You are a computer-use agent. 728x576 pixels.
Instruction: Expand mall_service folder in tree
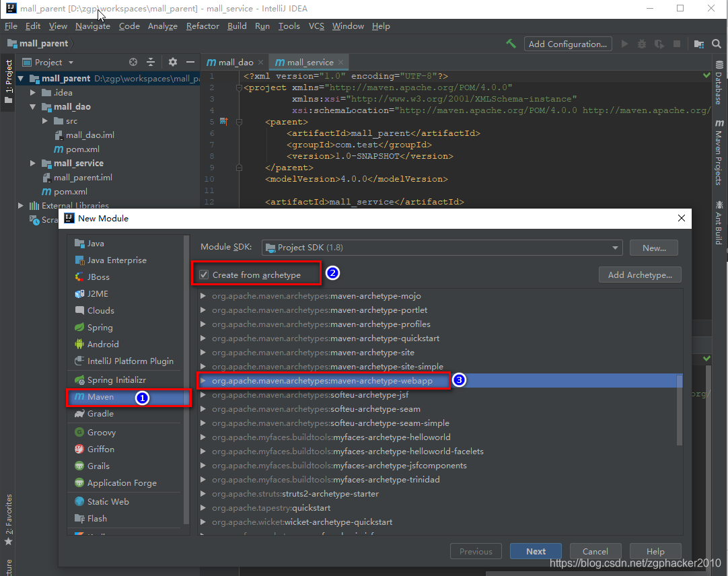[32, 163]
